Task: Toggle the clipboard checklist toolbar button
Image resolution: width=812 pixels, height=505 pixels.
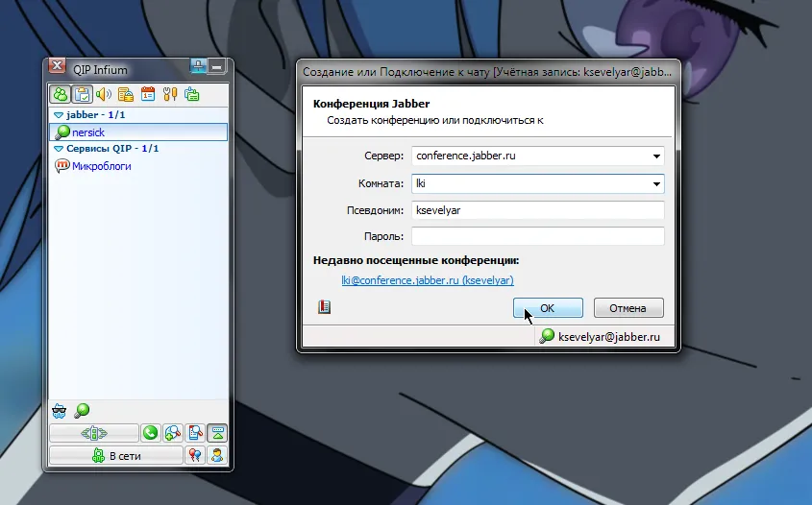Action: click(x=83, y=94)
